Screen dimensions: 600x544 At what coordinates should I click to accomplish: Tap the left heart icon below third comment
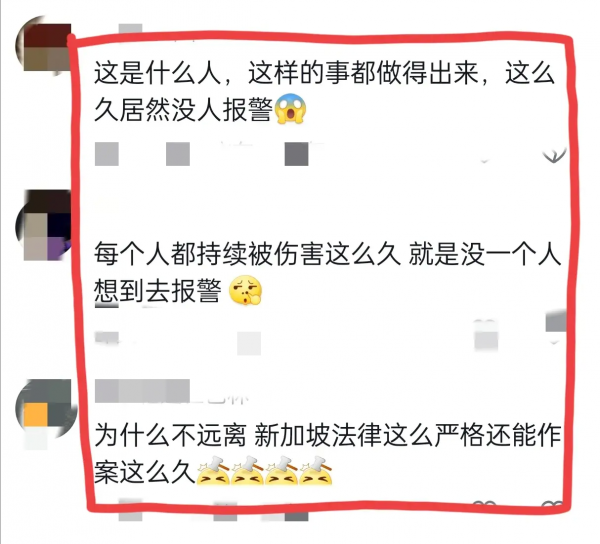(485, 504)
